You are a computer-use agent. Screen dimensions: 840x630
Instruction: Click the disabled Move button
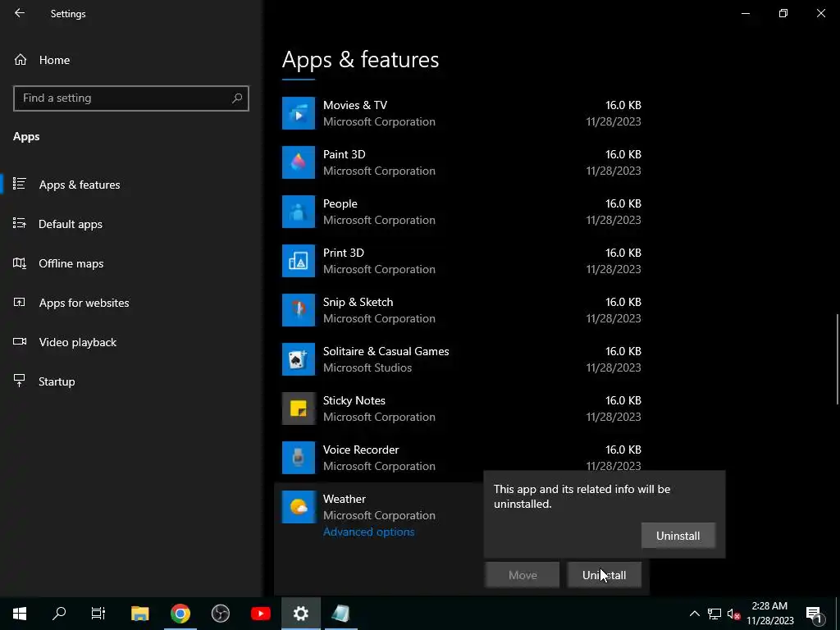pyautogui.click(x=523, y=575)
